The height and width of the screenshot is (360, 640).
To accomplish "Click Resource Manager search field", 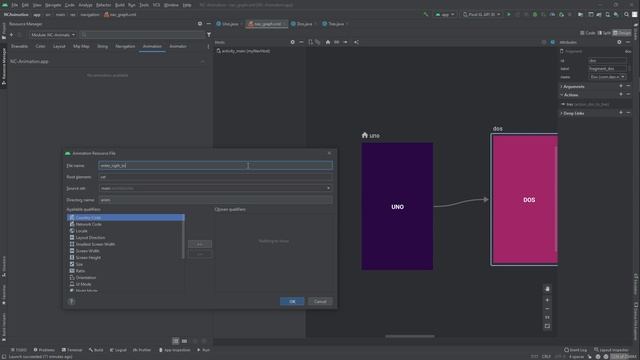I will (142, 35).
